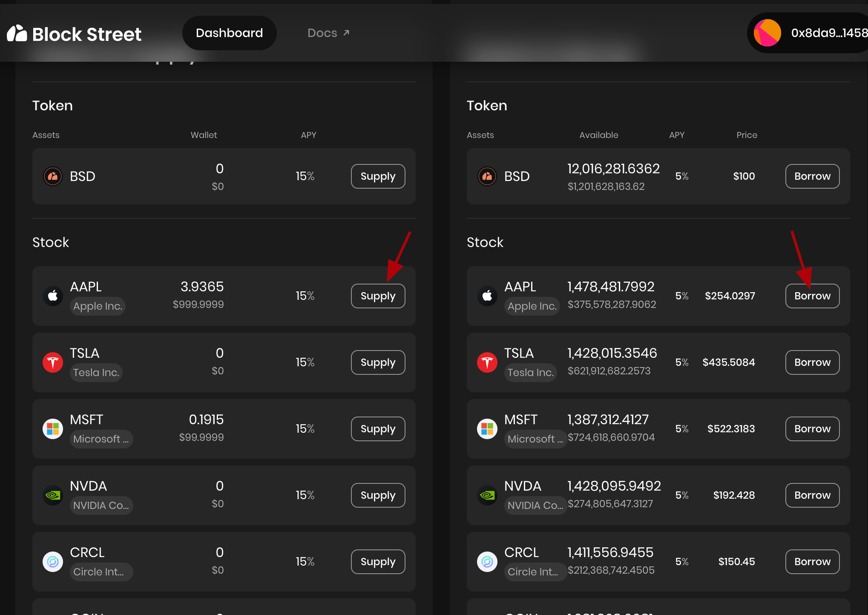Click the NVIDIA logo icon in supply list

pos(53,495)
